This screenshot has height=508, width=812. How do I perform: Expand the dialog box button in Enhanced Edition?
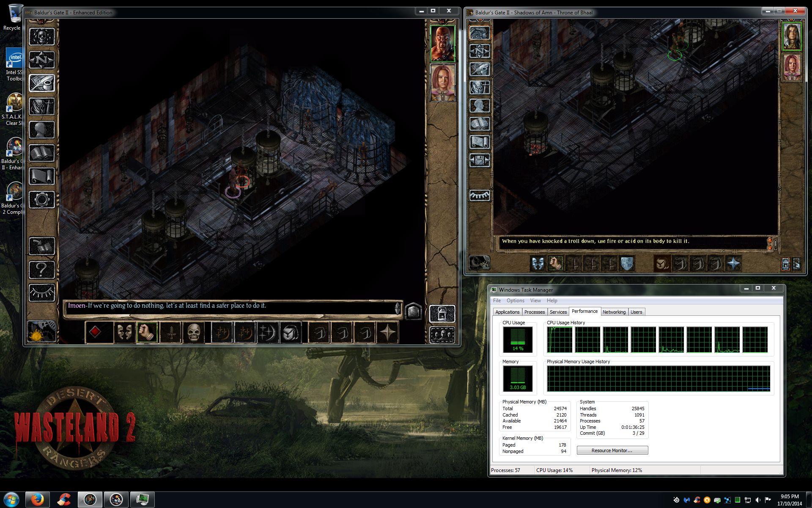pyautogui.click(x=413, y=311)
